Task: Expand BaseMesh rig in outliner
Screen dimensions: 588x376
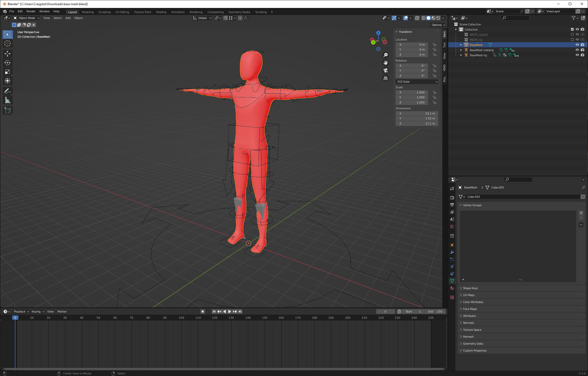Action: pyautogui.click(x=461, y=55)
